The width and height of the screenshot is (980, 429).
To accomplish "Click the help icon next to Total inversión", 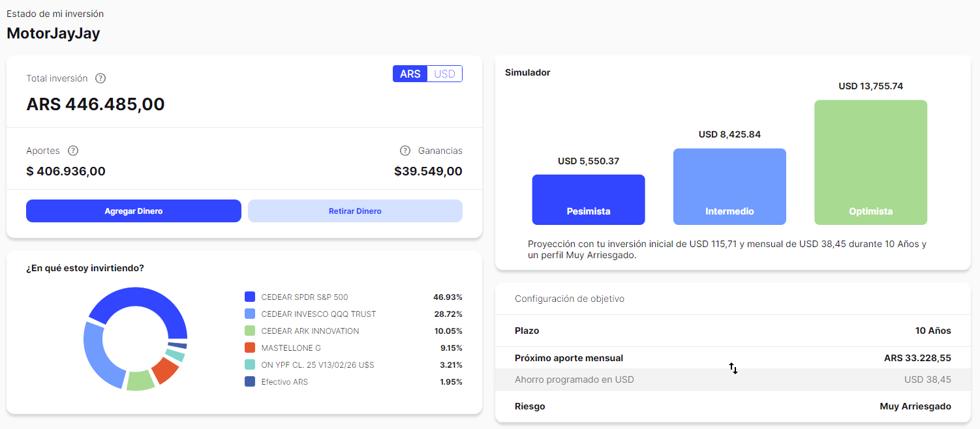I will pyautogui.click(x=100, y=78).
